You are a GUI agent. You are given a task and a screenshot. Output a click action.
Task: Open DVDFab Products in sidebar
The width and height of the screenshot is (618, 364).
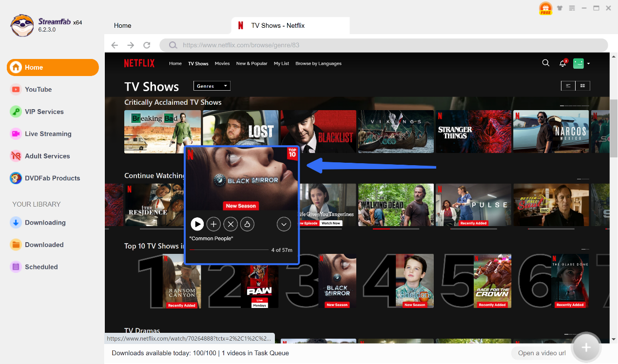52,178
